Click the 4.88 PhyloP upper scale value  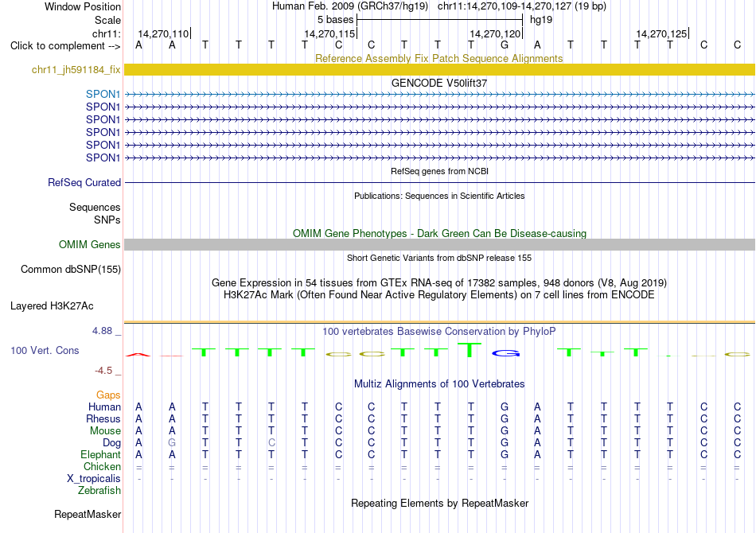click(x=102, y=331)
